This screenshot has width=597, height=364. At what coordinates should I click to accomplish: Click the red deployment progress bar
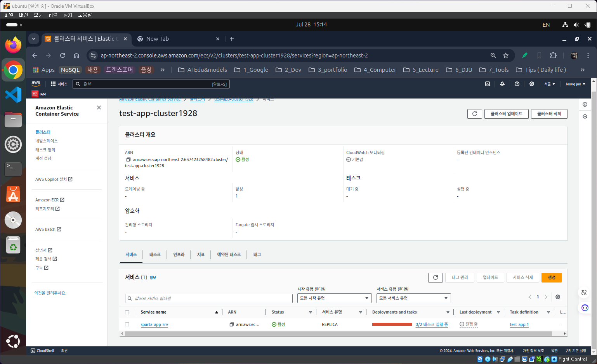(x=392, y=324)
